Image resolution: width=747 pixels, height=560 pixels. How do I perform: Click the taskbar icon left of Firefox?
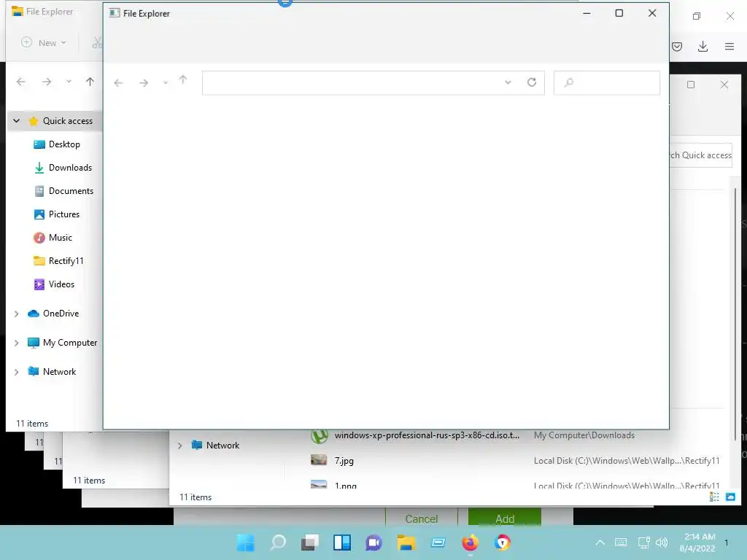pyautogui.click(x=438, y=542)
